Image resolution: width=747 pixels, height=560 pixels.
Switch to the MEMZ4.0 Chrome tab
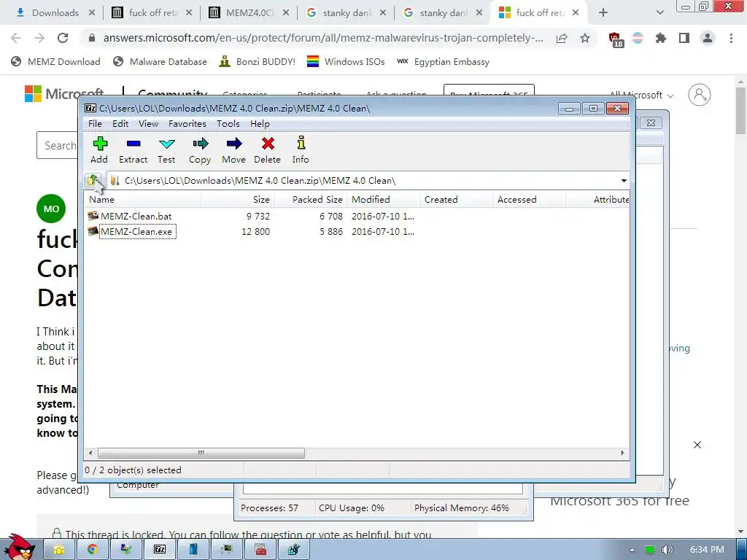coord(249,13)
